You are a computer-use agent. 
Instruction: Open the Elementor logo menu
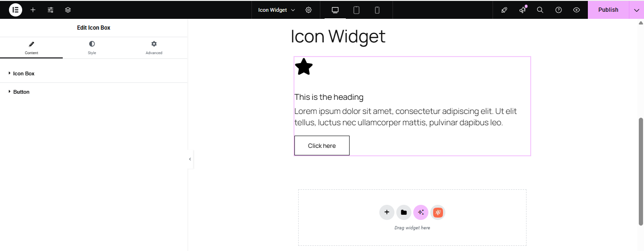coord(16,10)
